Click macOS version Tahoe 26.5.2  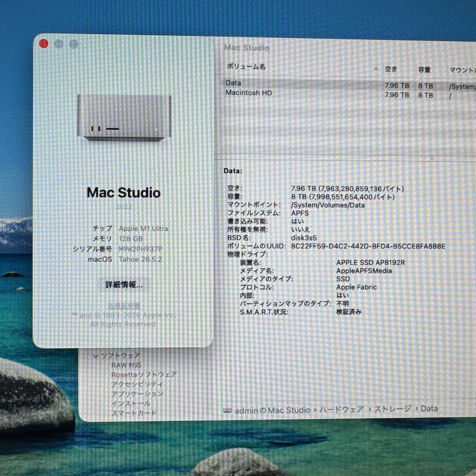pyautogui.click(x=140, y=259)
